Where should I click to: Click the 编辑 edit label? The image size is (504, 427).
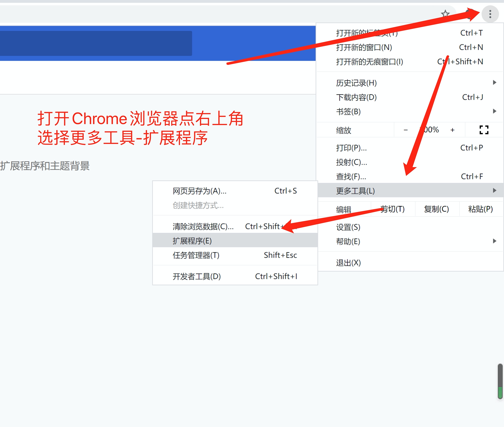(344, 209)
